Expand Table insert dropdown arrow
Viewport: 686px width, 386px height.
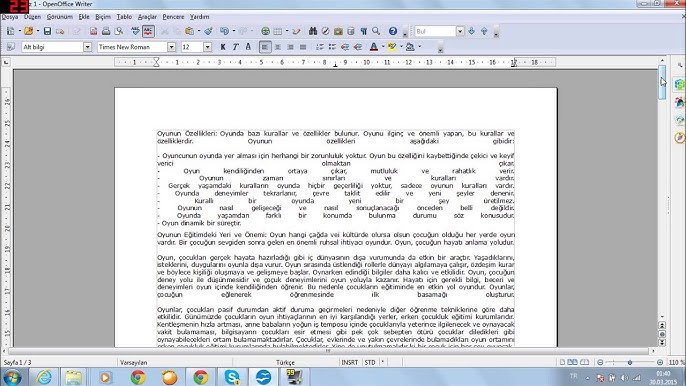[x=287, y=32]
